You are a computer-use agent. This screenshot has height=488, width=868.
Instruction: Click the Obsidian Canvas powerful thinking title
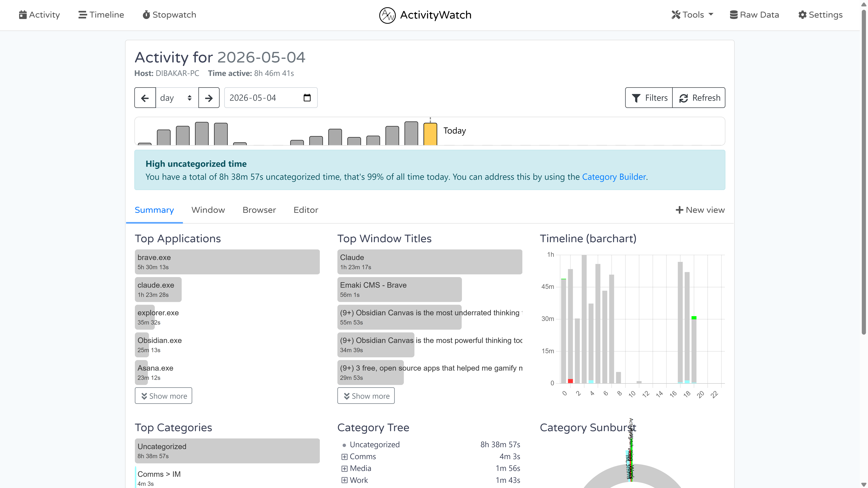[430, 345]
